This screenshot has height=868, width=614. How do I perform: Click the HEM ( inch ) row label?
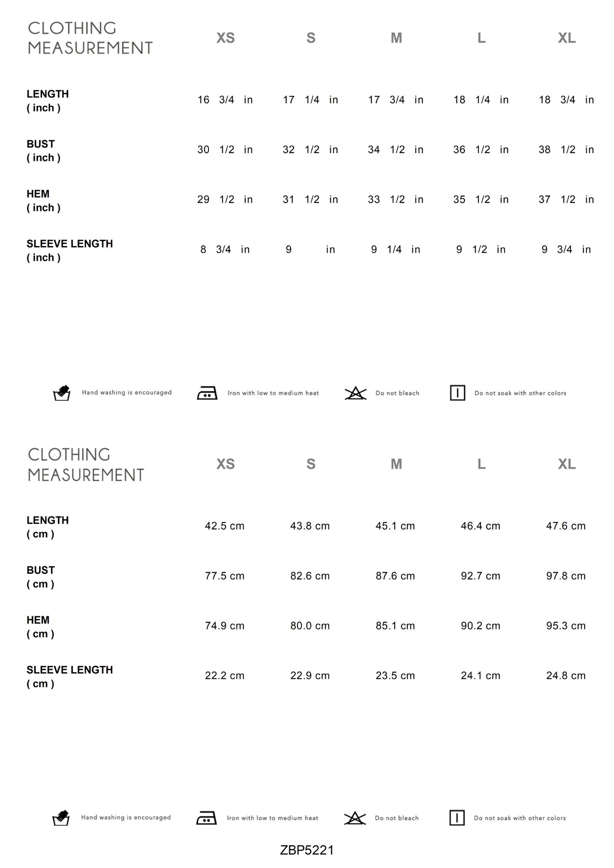(x=43, y=201)
